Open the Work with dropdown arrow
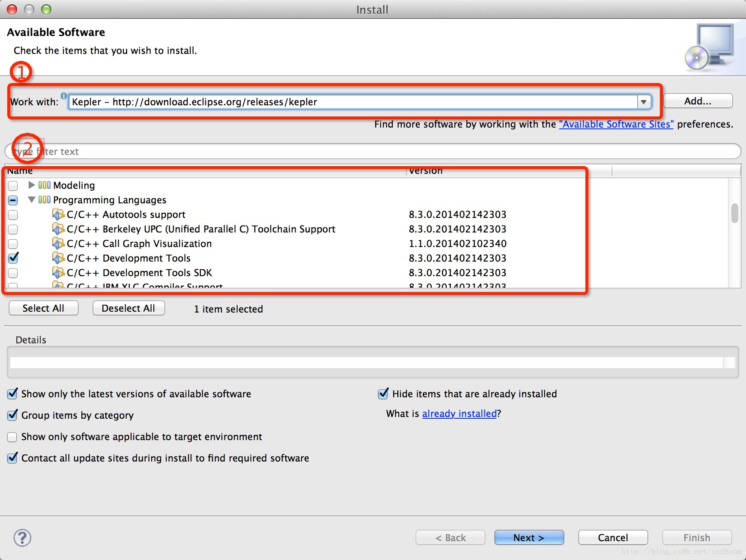The image size is (746, 560). pos(644,102)
